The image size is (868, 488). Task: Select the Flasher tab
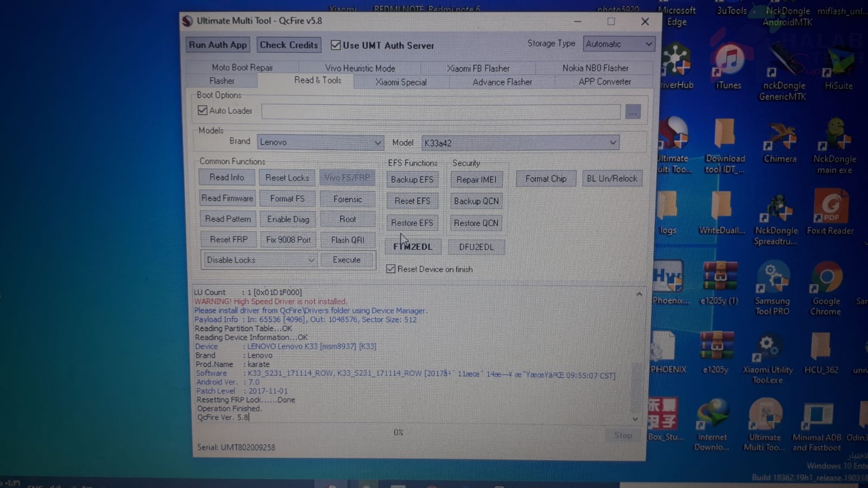coord(222,81)
